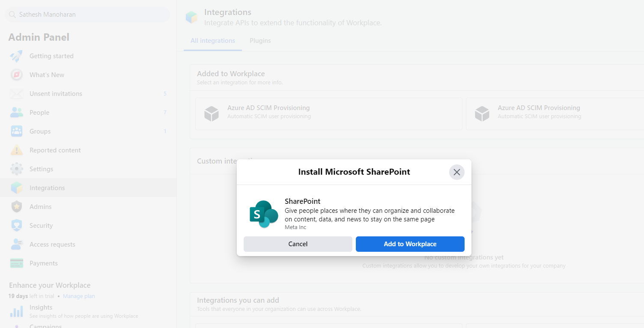Viewport: 644px width, 328px height.
Task: Click the SharePoint logo in dialog
Action: click(264, 214)
